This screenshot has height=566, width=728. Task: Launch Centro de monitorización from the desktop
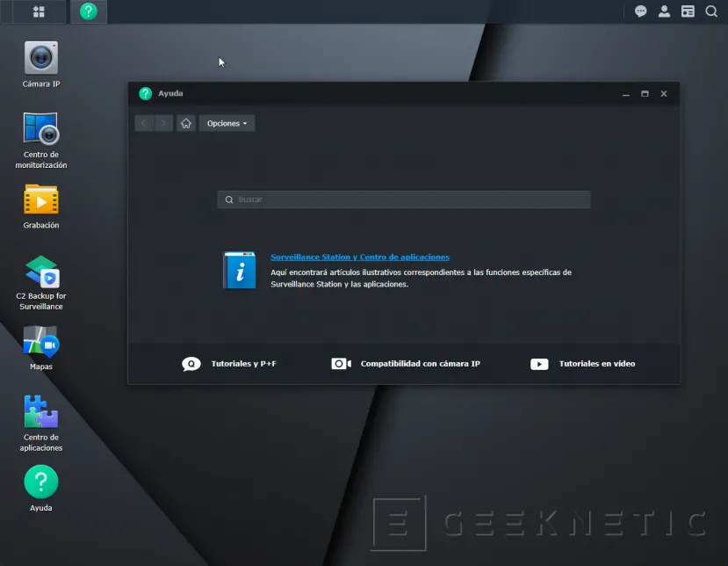[x=40, y=130]
